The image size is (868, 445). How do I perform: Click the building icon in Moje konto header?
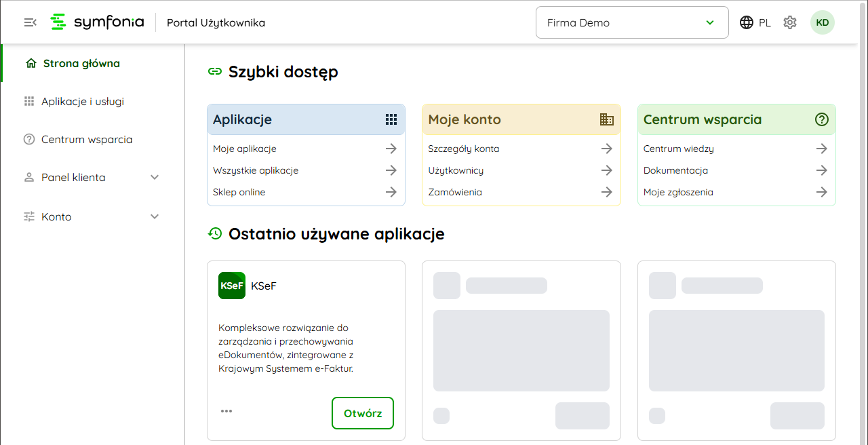click(x=607, y=119)
